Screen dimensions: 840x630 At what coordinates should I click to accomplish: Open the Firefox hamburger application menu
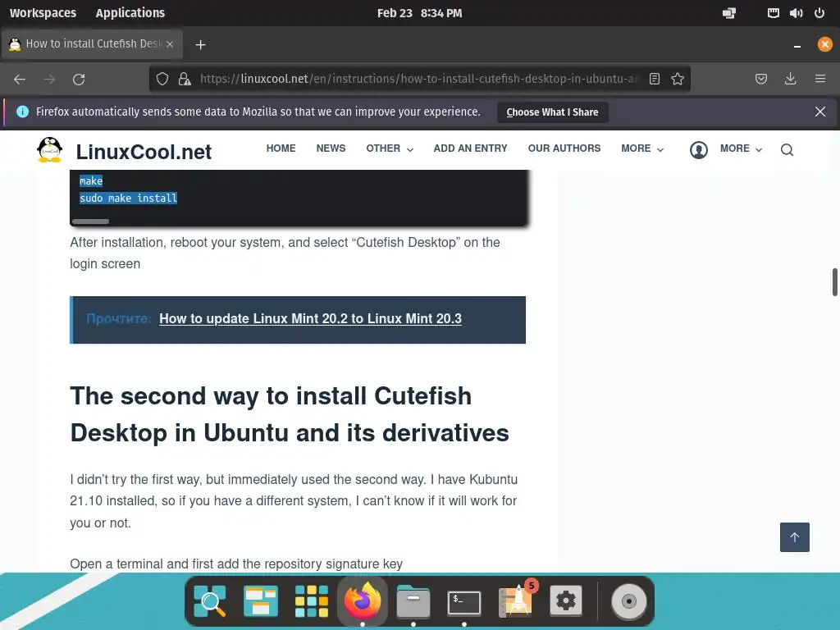[x=819, y=80]
